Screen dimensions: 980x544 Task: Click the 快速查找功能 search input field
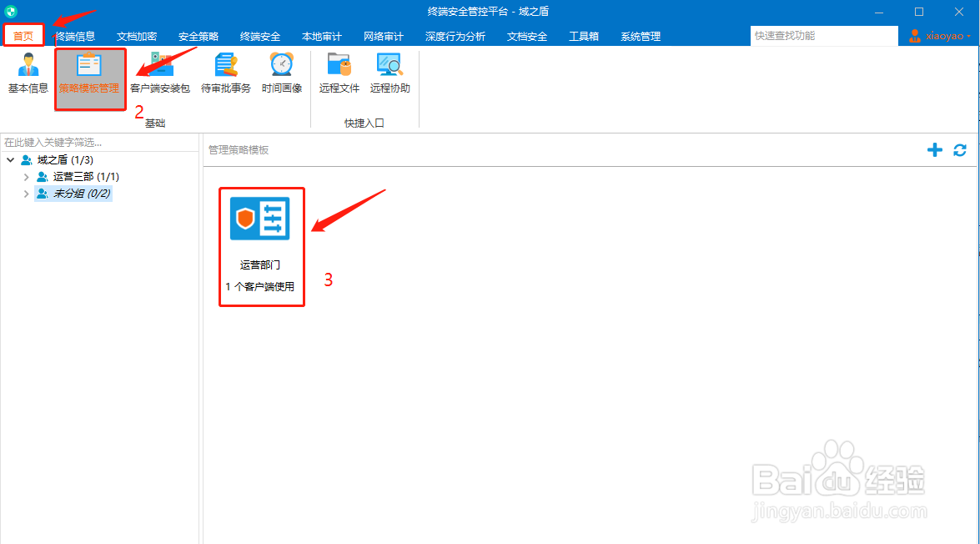click(824, 36)
